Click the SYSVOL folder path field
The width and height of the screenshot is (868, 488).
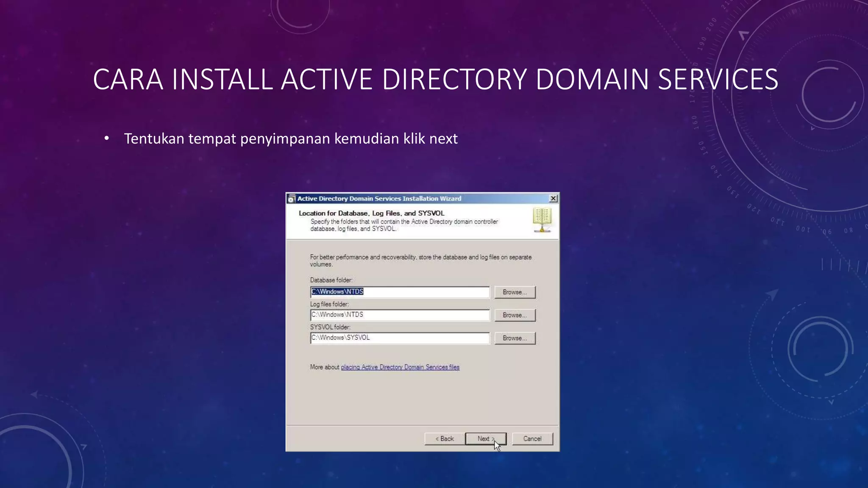click(x=400, y=338)
